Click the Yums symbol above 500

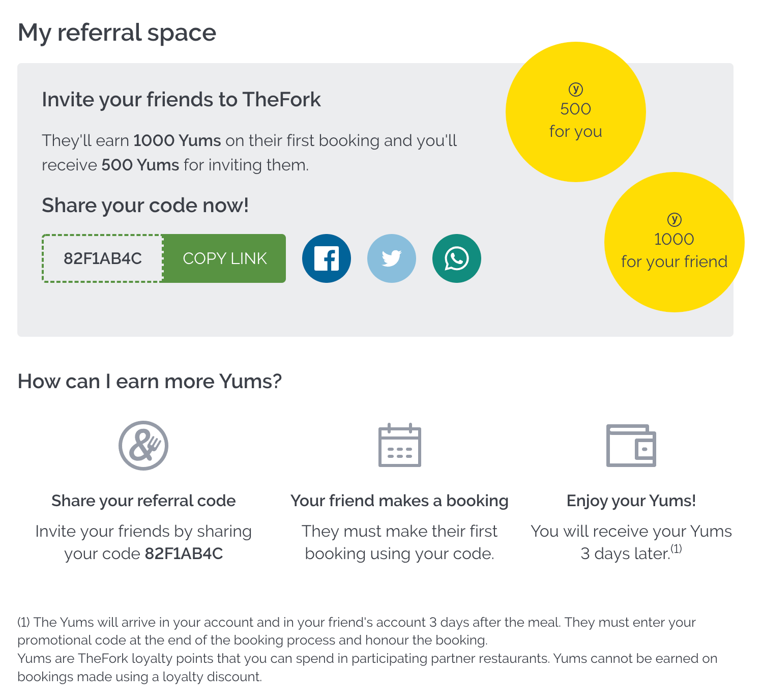pyautogui.click(x=576, y=90)
